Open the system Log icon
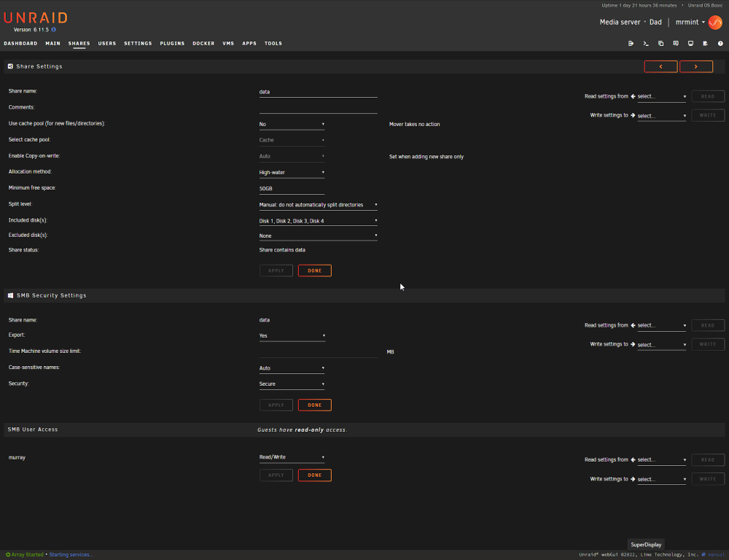This screenshot has width=729, height=560. [x=705, y=43]
